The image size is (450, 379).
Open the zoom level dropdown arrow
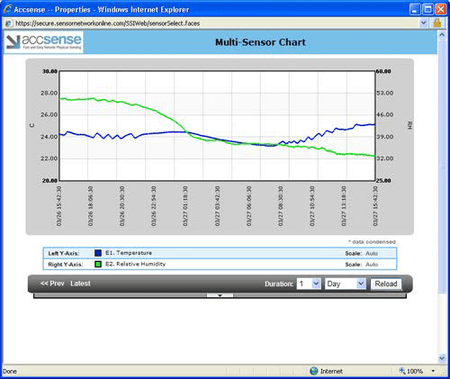[433, 371]
